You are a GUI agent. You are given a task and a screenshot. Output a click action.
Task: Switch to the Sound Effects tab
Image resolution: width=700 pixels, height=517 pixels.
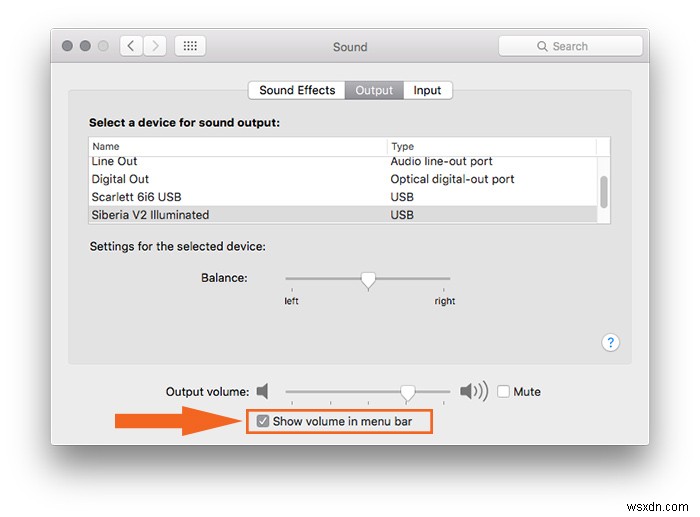297,90
